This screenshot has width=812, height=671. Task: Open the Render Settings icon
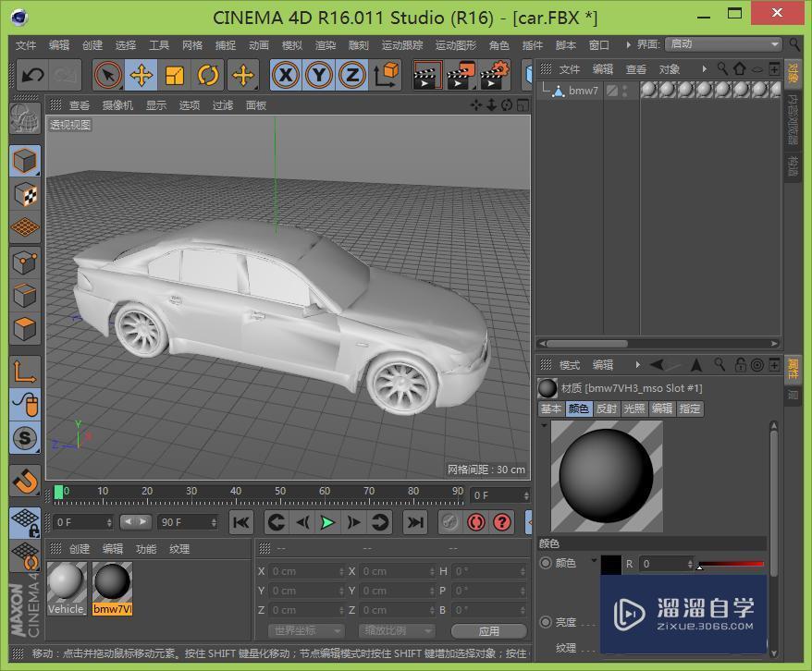pos(497,75)
